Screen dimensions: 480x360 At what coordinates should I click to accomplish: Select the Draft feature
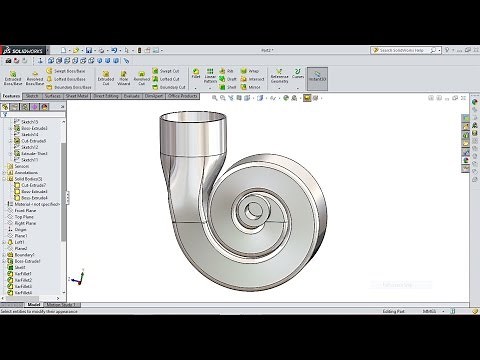(228, 79)
